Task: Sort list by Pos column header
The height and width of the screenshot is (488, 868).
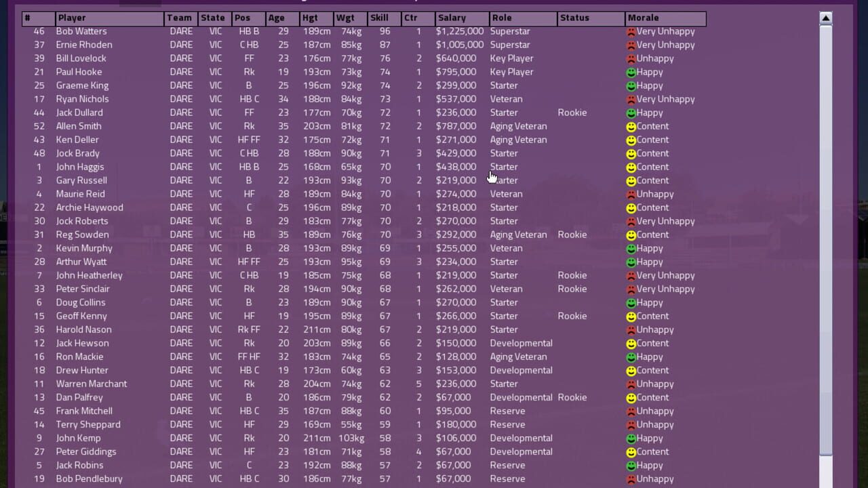Action: pyautogui.click(x=249, y=18)
